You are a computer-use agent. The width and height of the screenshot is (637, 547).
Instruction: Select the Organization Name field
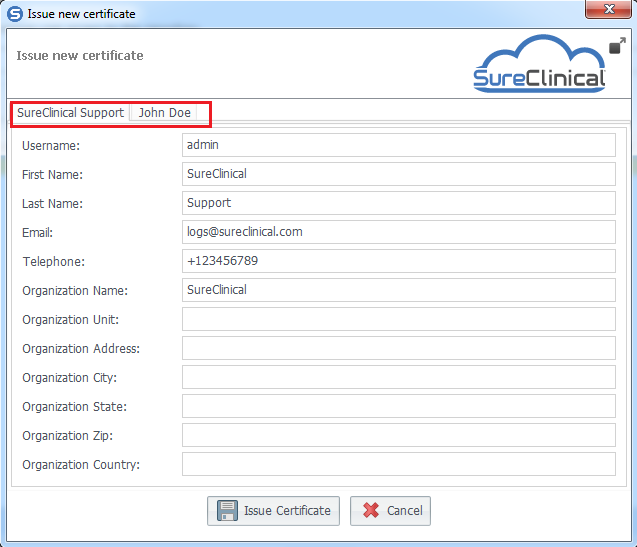pyautogui.click(x=399, y=290)
